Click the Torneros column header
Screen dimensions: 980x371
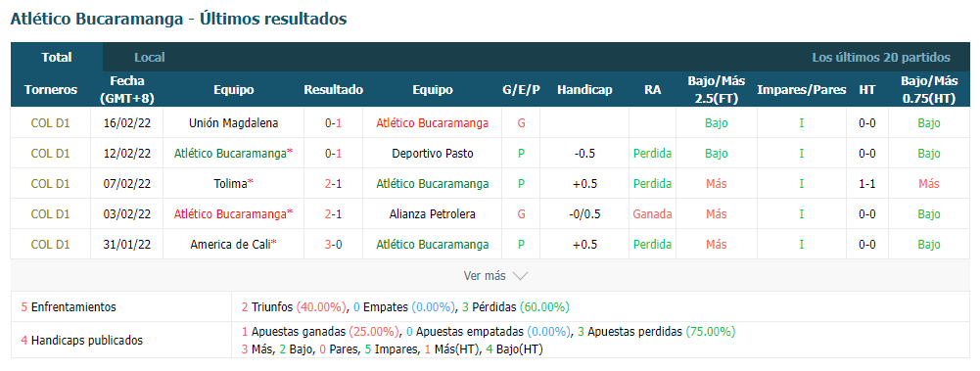[x=51, y=90]
